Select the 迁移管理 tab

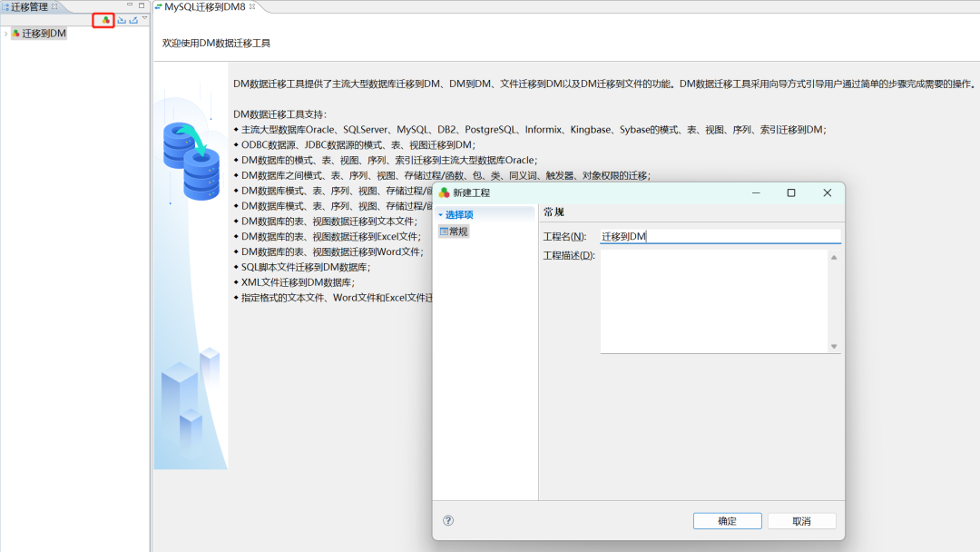[29, 7]
